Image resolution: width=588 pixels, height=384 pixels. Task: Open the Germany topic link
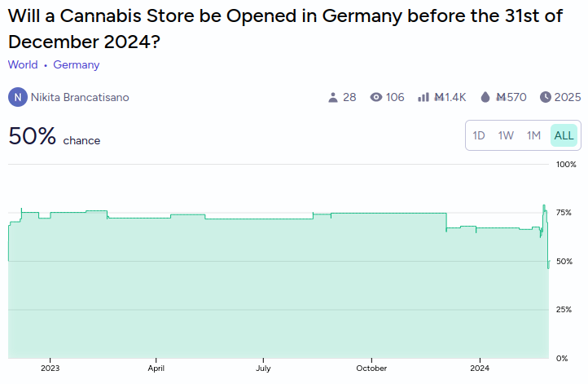click(76, 64)
